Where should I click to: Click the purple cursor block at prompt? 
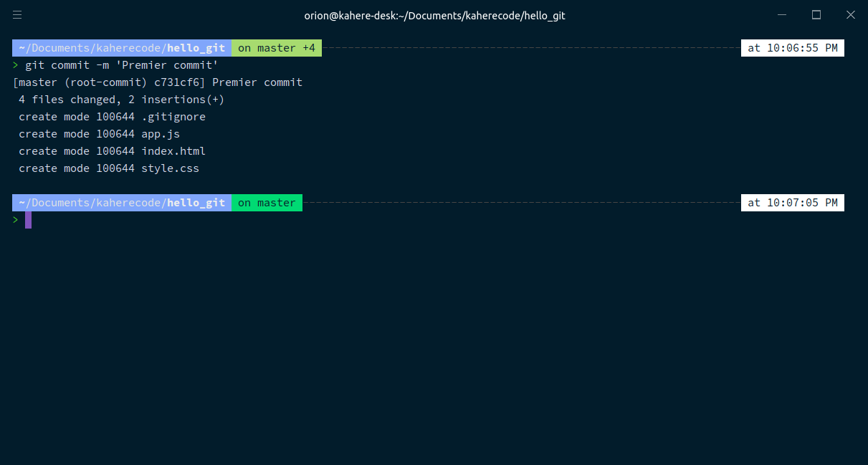click(29, 220)
